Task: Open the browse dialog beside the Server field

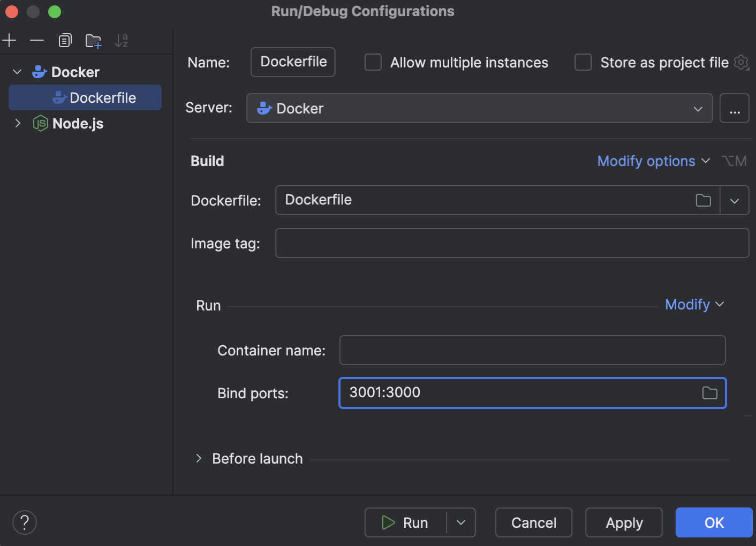Action: [x=734, y=108]
